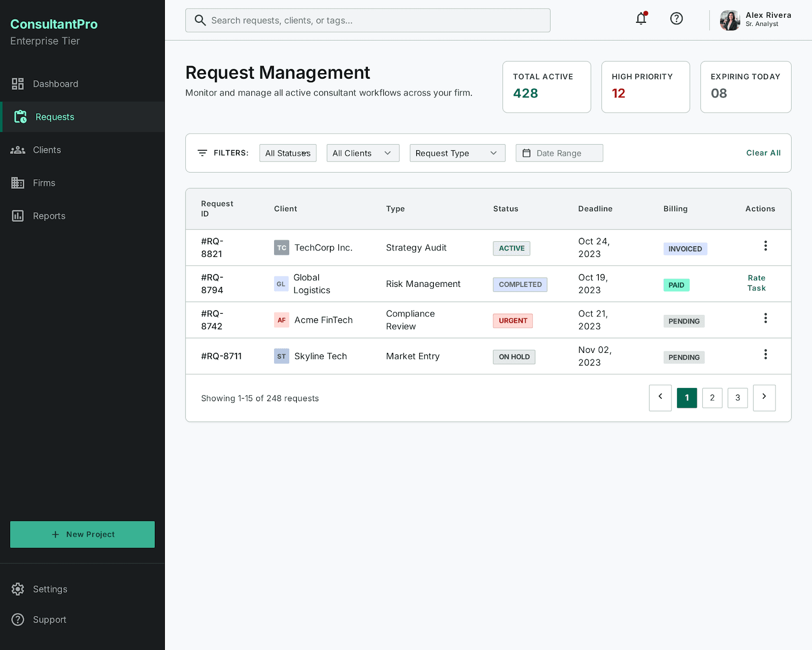Click the Client column header
This screenshot has width=812, height=650.
click(x=285, y=209)
